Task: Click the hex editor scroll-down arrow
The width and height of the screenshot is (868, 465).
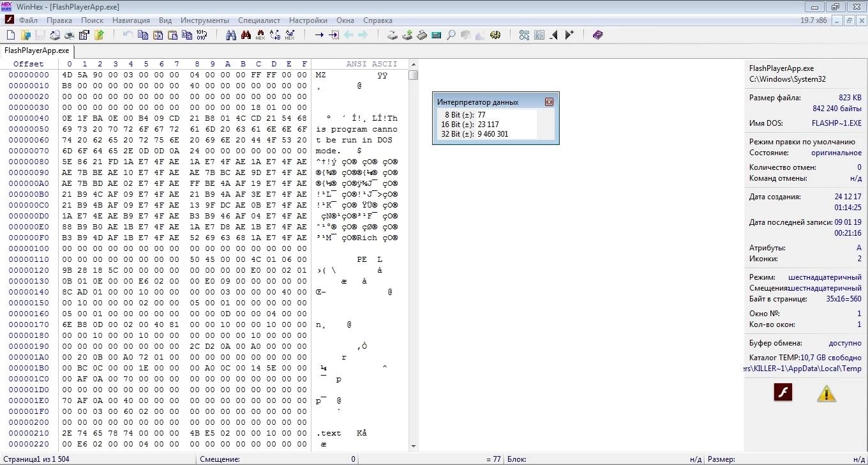Action: (x=414, y=446)
